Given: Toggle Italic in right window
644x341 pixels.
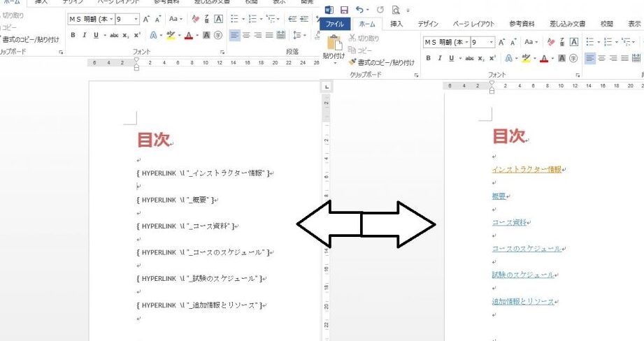Looking at the screenshot, I should (x=439, y=58).
